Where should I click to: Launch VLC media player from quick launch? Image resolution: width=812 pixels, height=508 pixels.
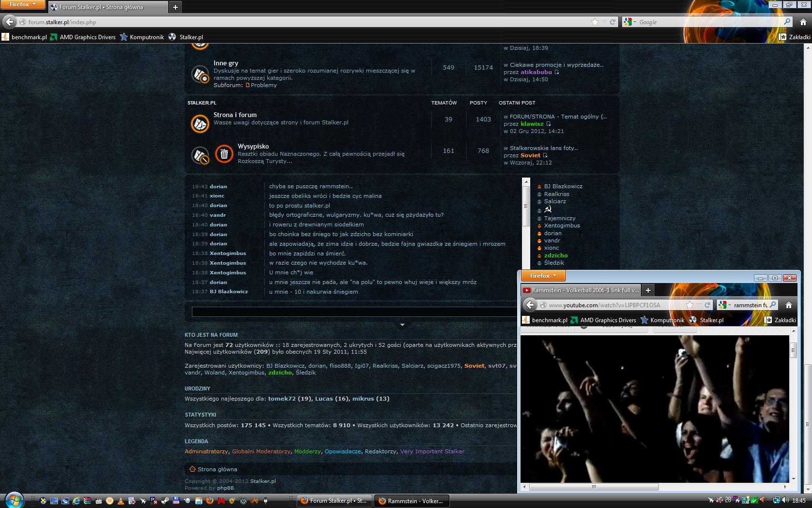(120, 501)
